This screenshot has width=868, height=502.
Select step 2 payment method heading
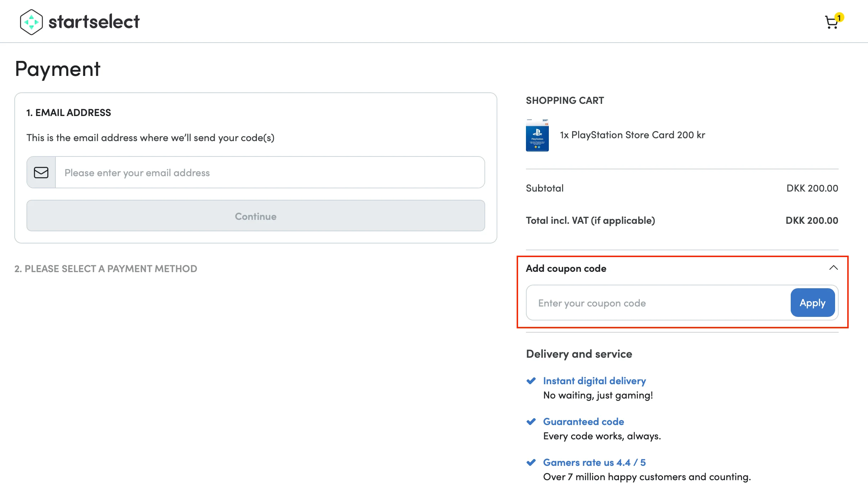[x=106, y=269]
